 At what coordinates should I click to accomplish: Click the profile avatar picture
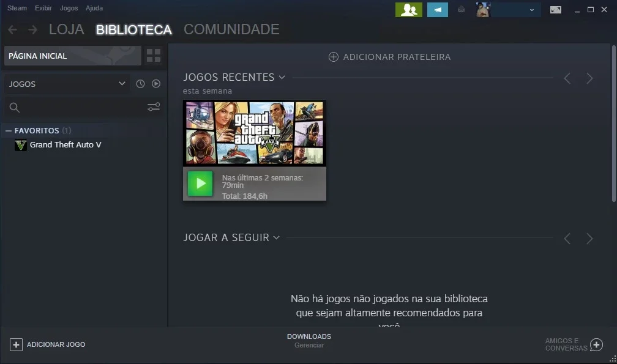click(x=483, y=10)
